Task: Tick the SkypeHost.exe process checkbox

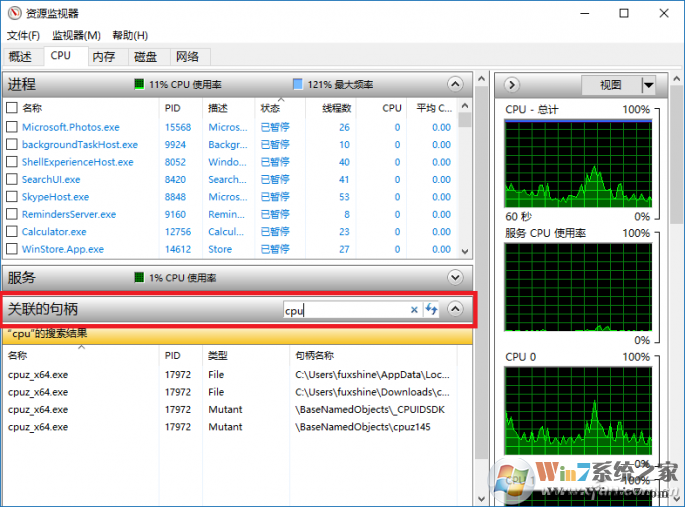Action: [12, 197]
